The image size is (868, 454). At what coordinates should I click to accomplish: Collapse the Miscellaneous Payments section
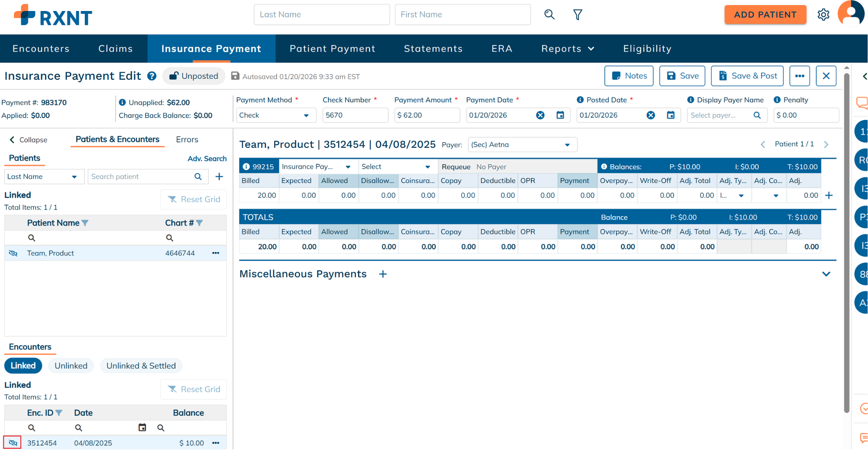point(826,274)
